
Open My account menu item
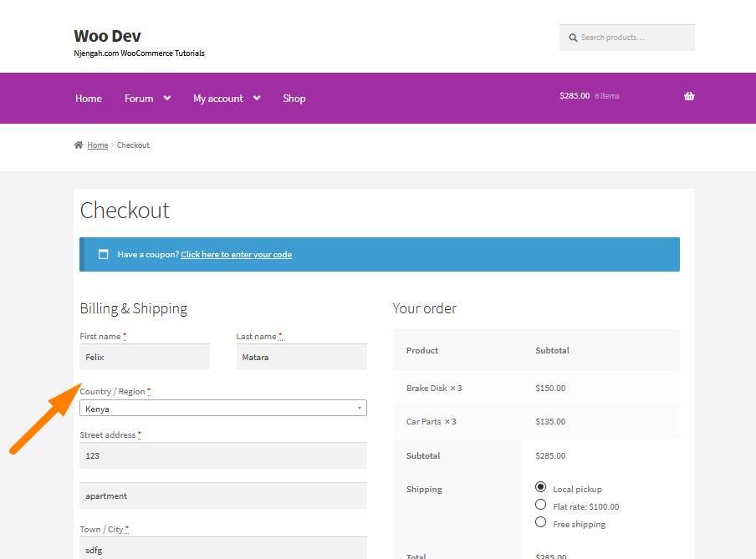point(218,99)
